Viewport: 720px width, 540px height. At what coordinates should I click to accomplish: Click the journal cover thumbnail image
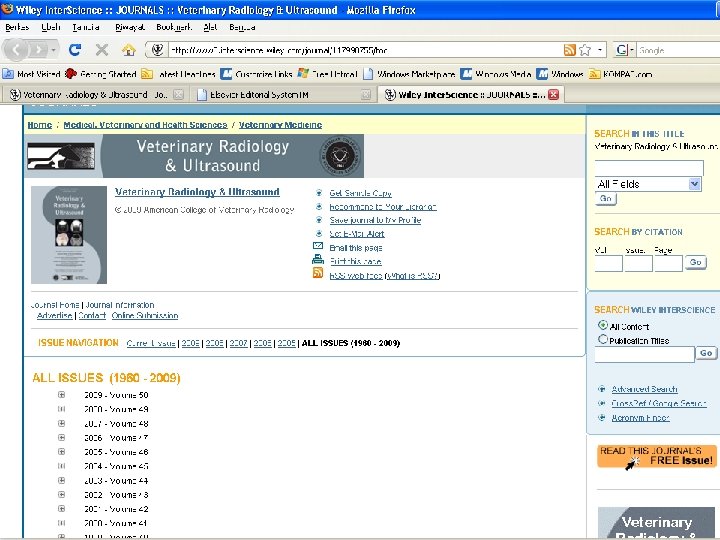coord(69,235)
